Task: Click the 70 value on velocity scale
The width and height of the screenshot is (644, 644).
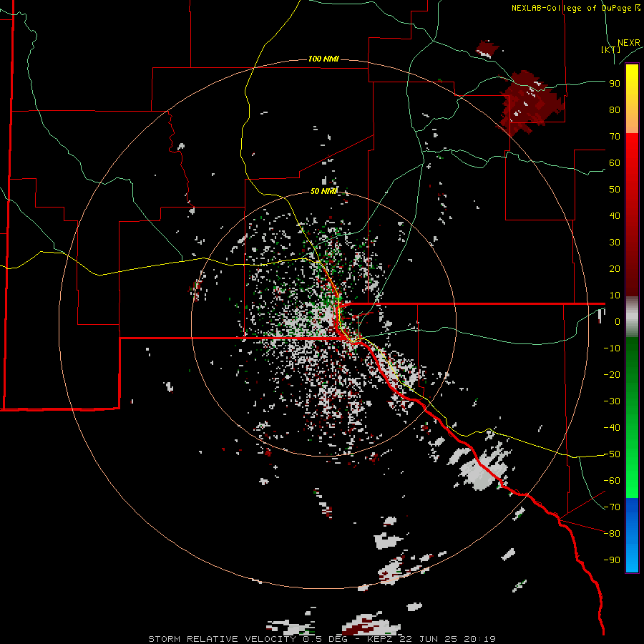Action: [615, 137]
